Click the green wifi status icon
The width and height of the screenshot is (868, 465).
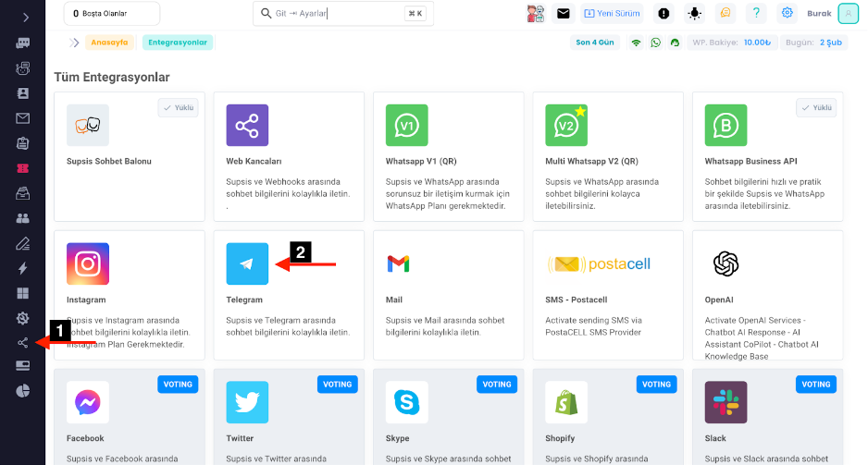[636, 43]
